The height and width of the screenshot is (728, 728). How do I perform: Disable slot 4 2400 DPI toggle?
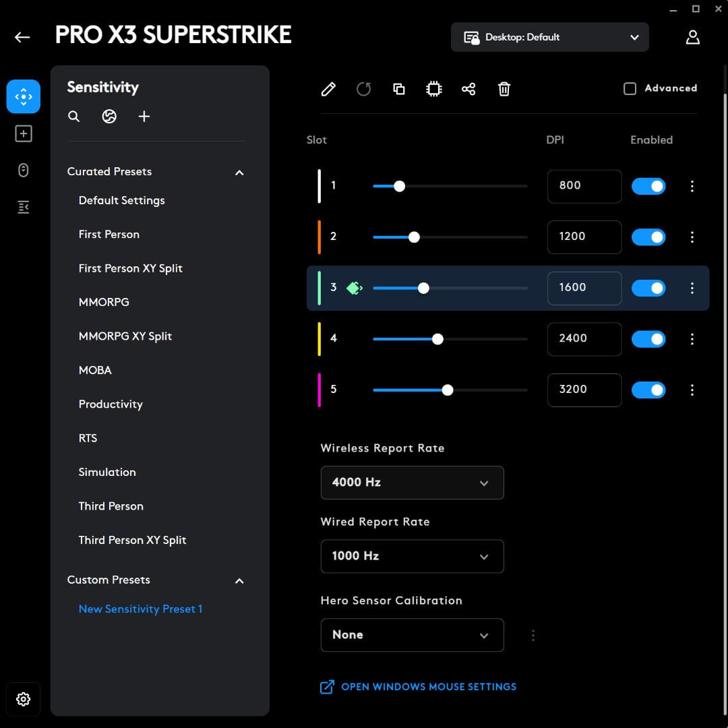(x=648, y=339)
